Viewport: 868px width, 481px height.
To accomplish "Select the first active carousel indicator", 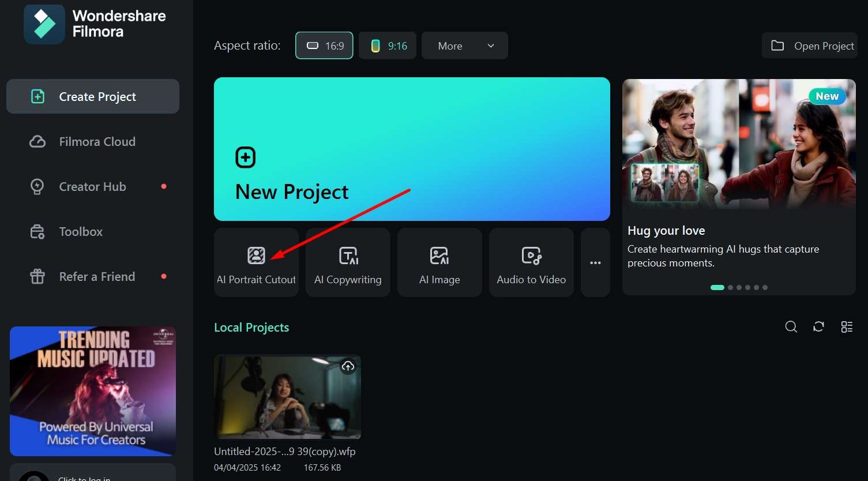I will click(x=717, y=287).
